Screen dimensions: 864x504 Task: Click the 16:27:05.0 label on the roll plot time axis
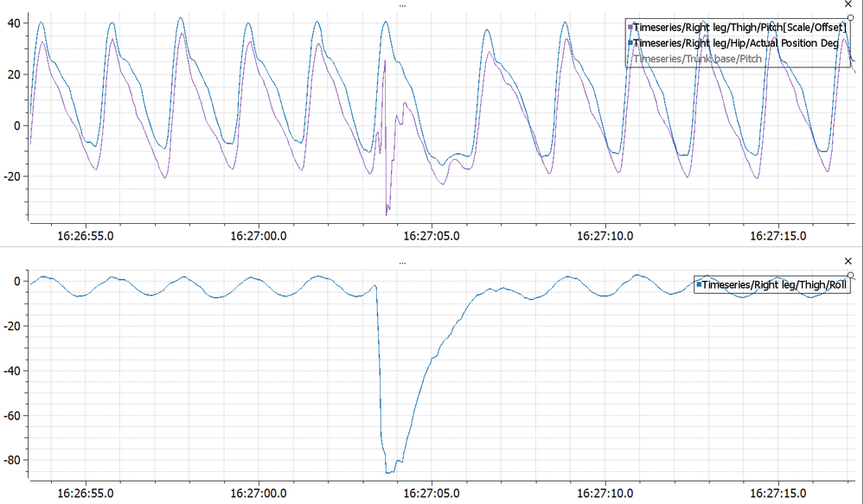(x=432, y=493)
